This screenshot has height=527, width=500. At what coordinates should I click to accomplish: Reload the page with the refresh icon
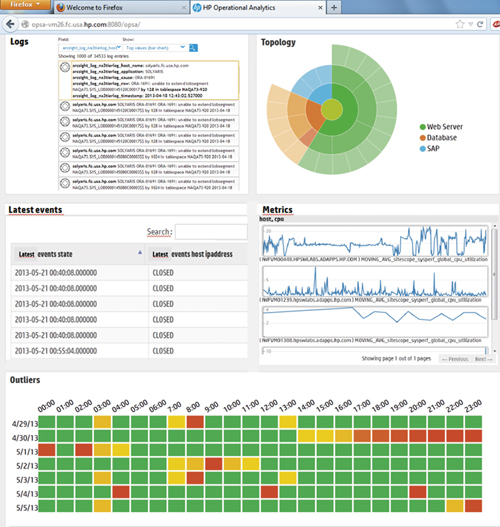point(480,24)
